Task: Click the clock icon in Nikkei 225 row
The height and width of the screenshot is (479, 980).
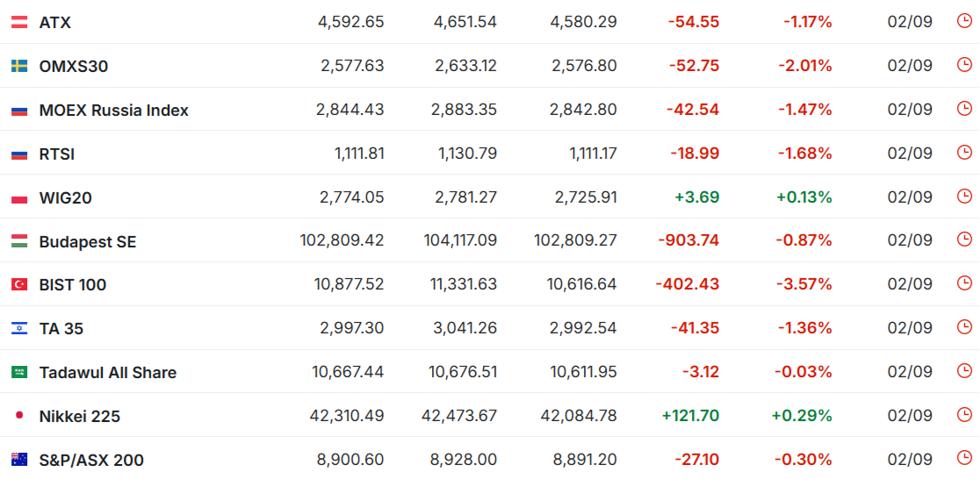Action: 964,415
